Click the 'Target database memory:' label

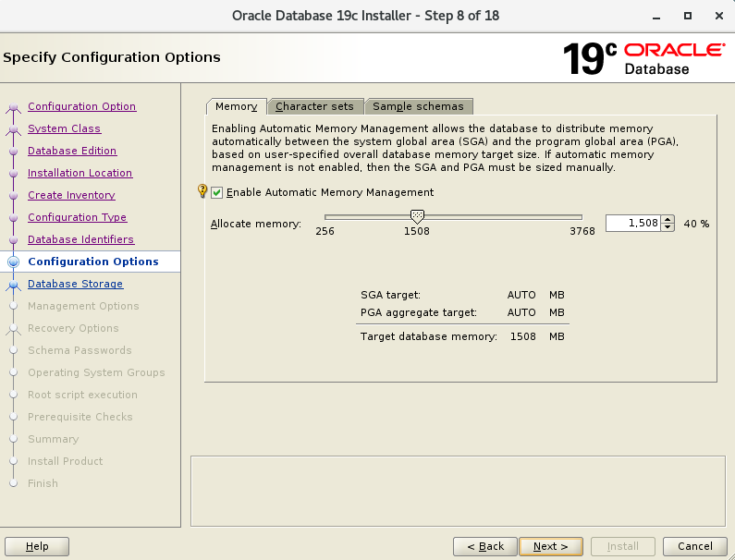(x=428, y=336)
